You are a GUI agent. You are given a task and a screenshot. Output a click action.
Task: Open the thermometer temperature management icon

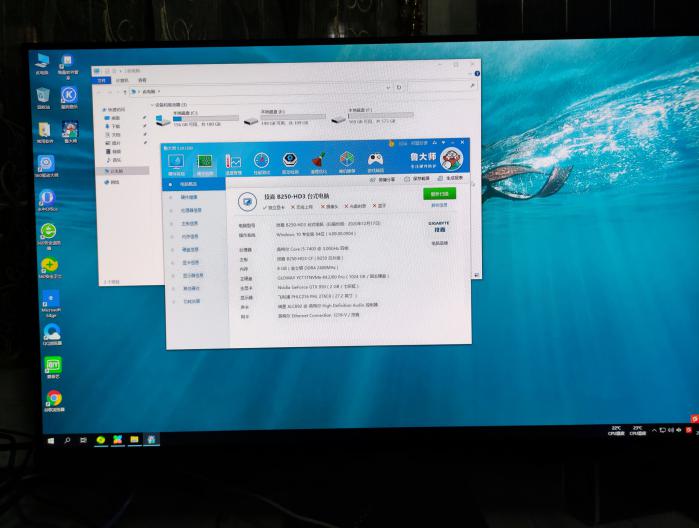pyautogui.click(x=233, y=164)
